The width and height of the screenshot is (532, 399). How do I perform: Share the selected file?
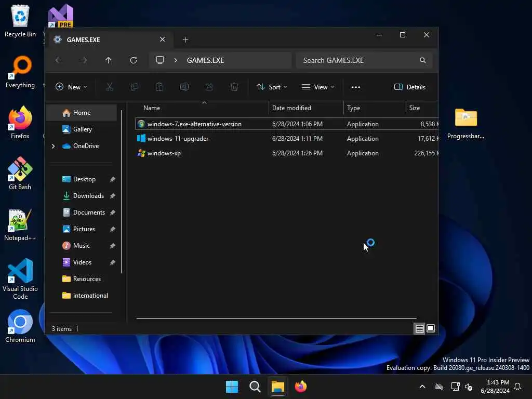[x=209, y=87]
